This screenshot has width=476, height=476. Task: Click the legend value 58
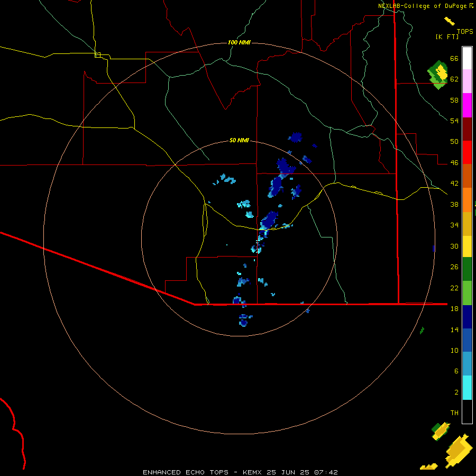[454, 100]
